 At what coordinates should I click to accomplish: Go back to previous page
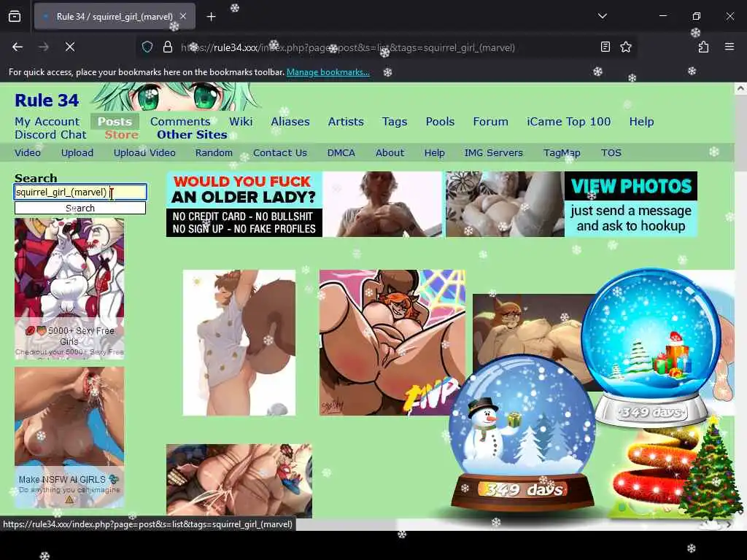click(x=18, y=47)
